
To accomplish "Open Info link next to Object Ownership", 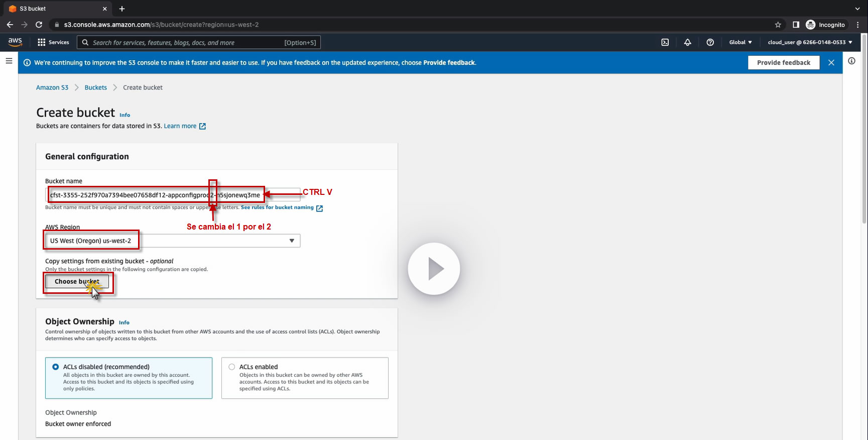I will [124, 322].
